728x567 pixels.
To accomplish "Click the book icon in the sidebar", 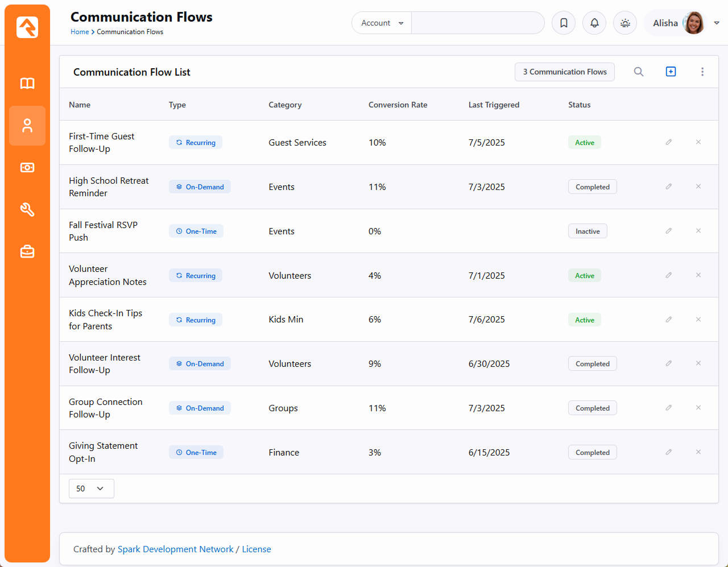I will [27, 84].
